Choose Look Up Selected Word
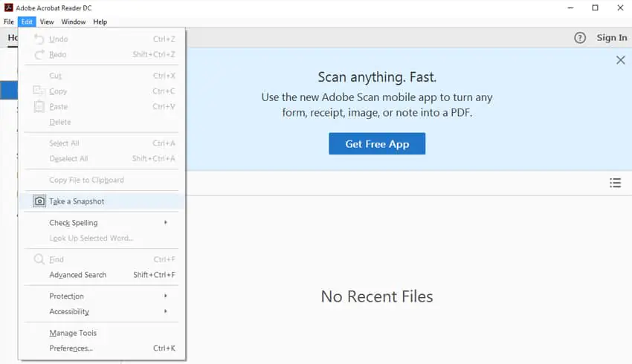 [x=102, y=238]
